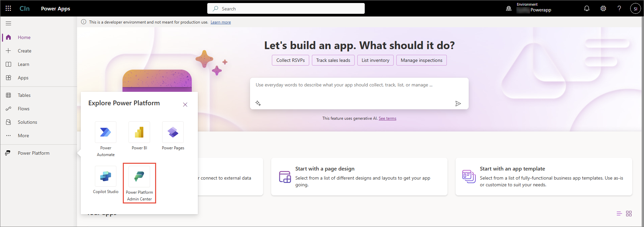The width and height of the screenshot is (644, 227).
Task: Click the Create plus icon
Action: point(8,51)
